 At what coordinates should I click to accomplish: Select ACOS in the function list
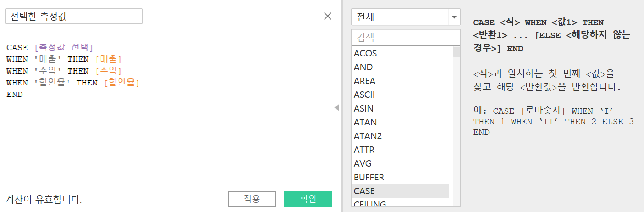pyautogui.click(x=401, y=53)
